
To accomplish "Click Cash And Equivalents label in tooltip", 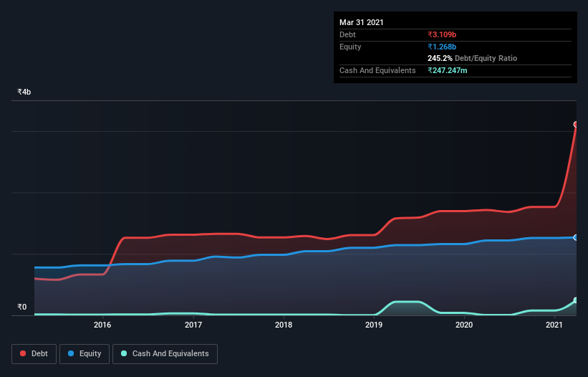I will pos(377,70).
